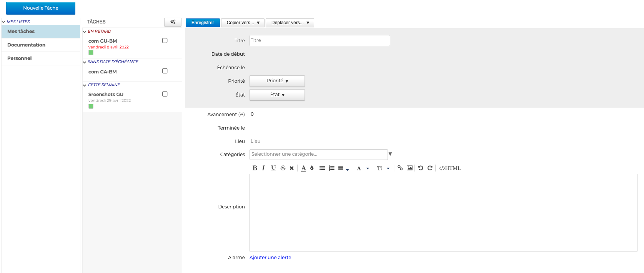Check the com GU-BM task checkbox

pyautogui.click(x=165, y=40)
